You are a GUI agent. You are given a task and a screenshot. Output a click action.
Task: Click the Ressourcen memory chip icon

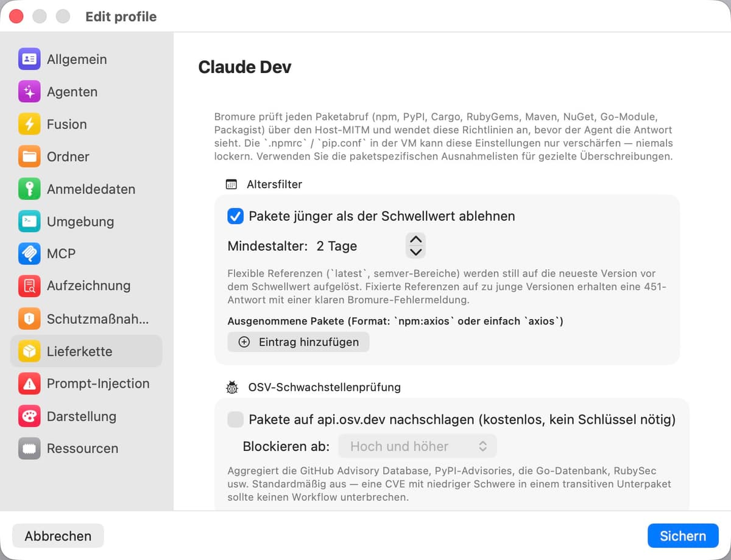(29, 449)
